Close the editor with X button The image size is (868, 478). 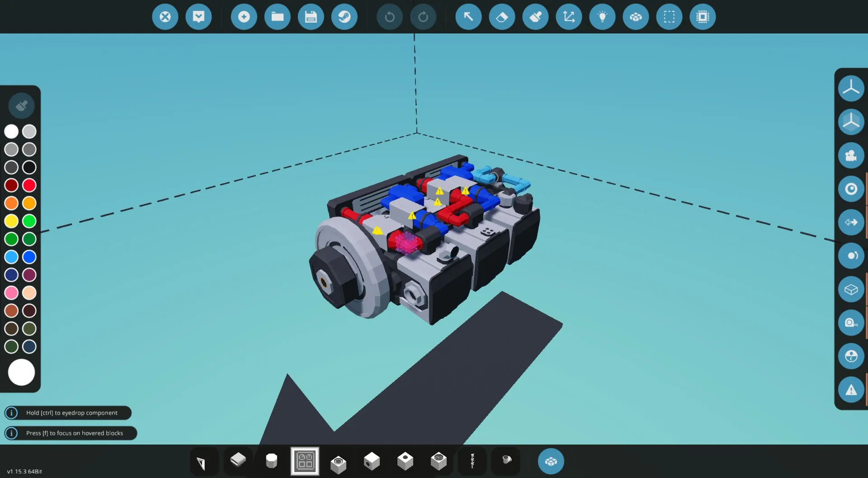coord(165,17)
